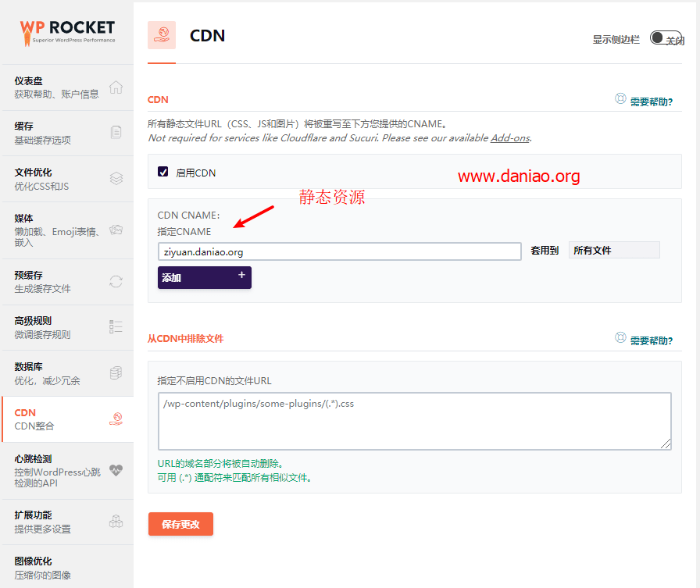Click the 指定不启用CDN的文件URL label
Screen dimensions: 700x588
tap(214, 380)
